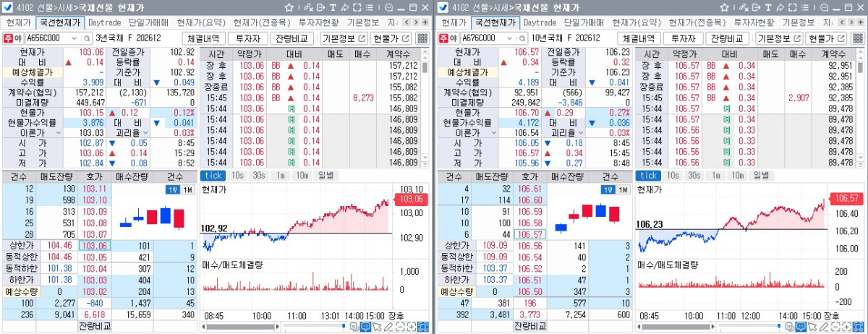The width and height of the screenshot is (868, 334).
Task: Open the chat bubble icon in left title bar
Action: click(x=389, y=7)
